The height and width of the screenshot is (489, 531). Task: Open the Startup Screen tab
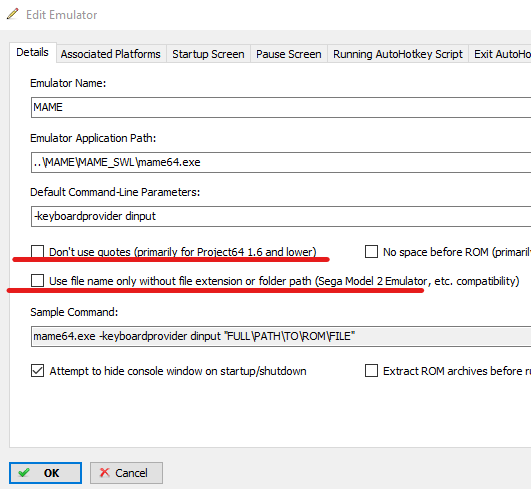[208, 54]
